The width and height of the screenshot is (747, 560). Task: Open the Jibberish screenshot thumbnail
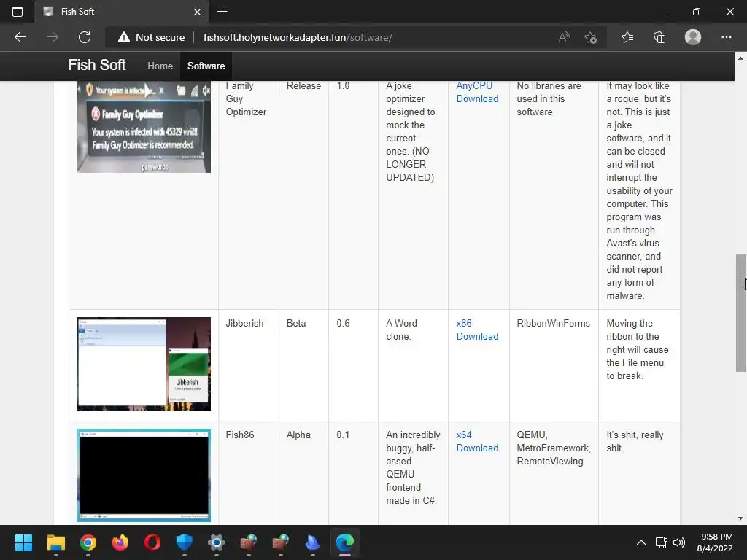coord(144,364)
